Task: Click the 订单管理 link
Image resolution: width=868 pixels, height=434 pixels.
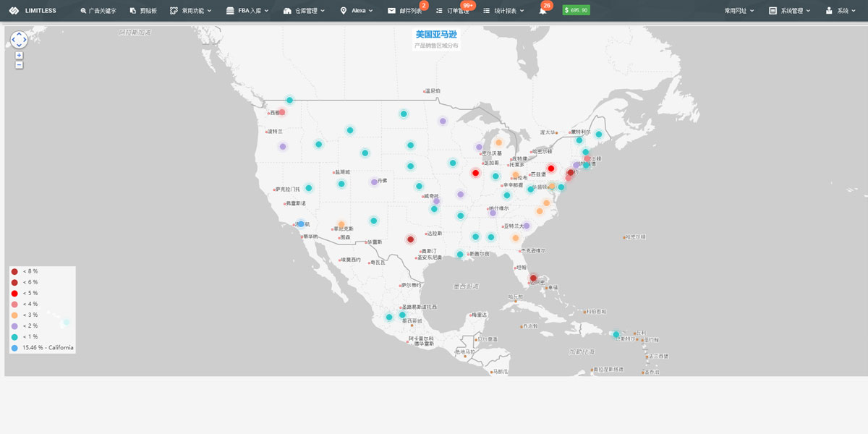Action: pyautogui.click(x=453, y=11)
